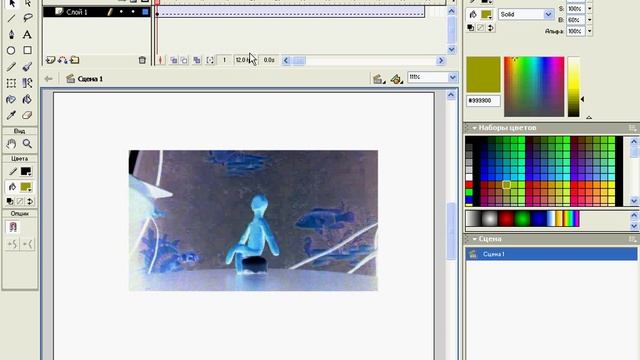
Task: Select the Subselection (white arrow) tool
Action: point(27,3)
